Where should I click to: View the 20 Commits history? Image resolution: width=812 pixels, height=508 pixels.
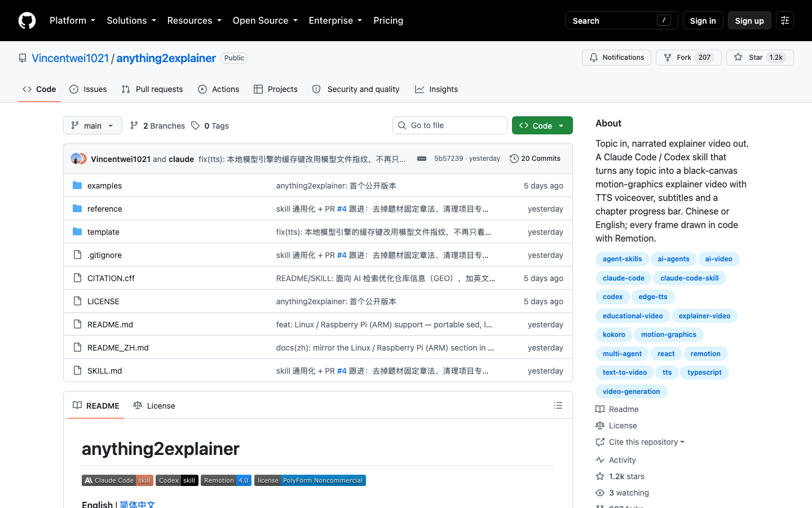click(x=535, y=159)
